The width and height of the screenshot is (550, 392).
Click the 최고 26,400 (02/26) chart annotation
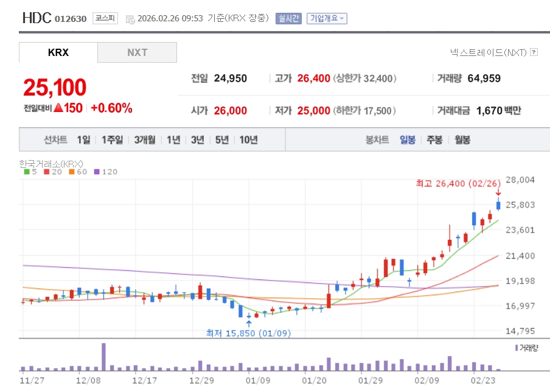pyautogui.click(x=459, y=184)
